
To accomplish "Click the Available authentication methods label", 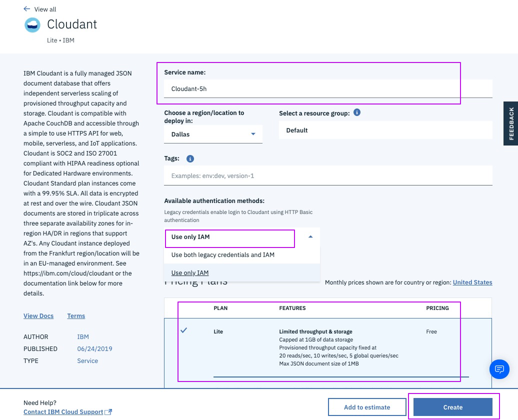I will pos(214,200).
